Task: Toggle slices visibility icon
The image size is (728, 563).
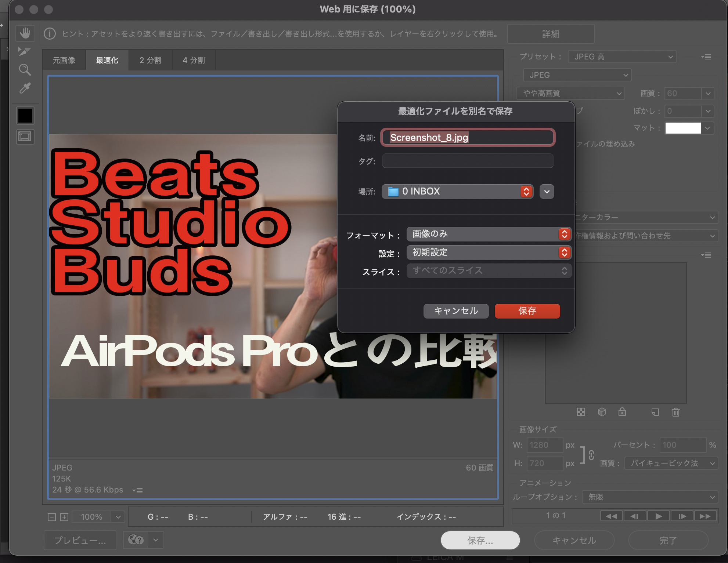Action: tap(25, 137)
